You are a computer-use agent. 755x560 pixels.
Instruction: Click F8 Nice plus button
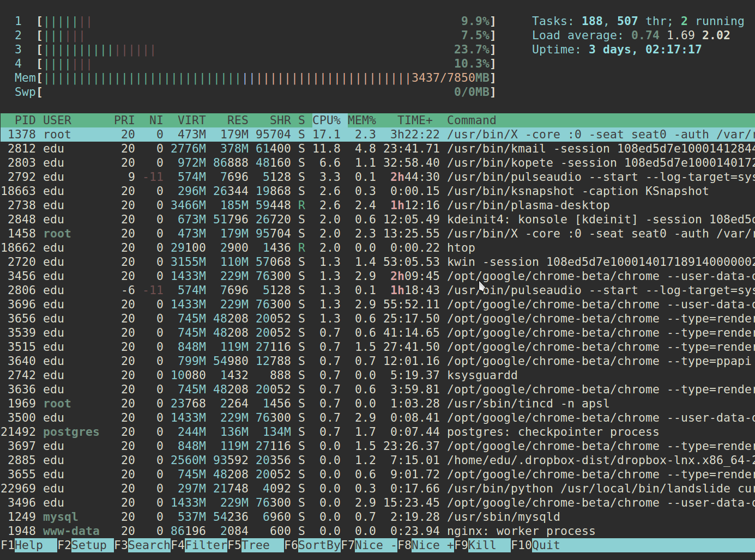point(426,545)
